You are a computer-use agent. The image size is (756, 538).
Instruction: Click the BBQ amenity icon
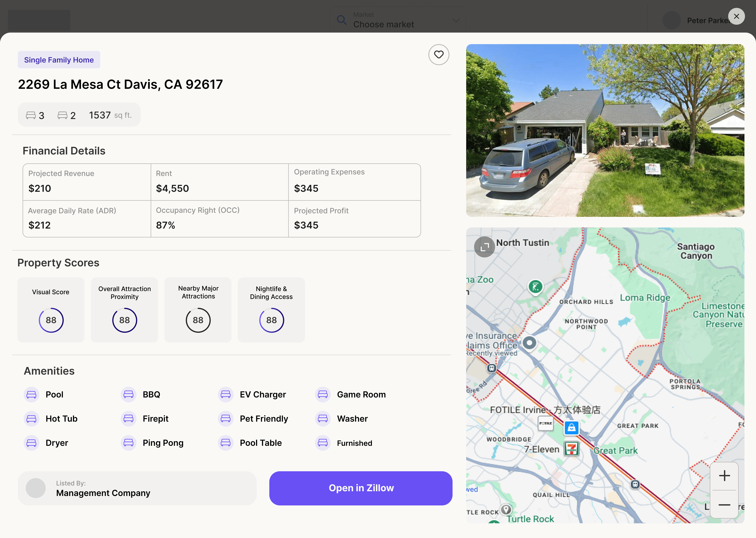point(128,395)
